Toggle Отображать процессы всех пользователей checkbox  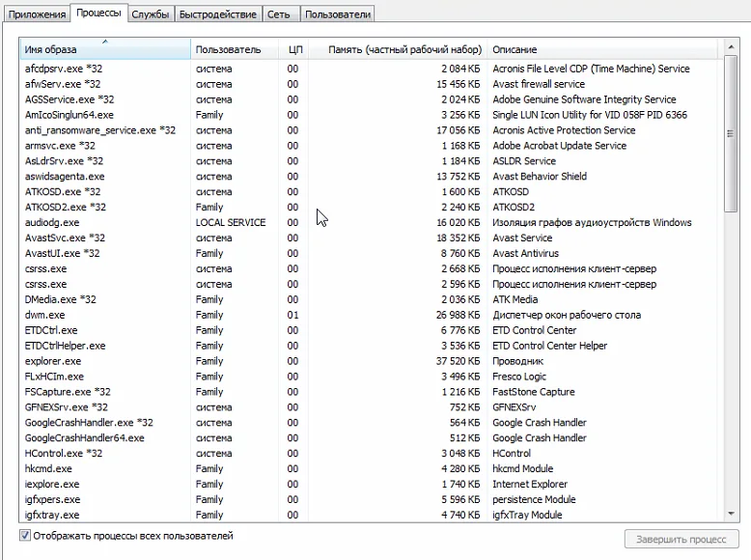[25, 536]
